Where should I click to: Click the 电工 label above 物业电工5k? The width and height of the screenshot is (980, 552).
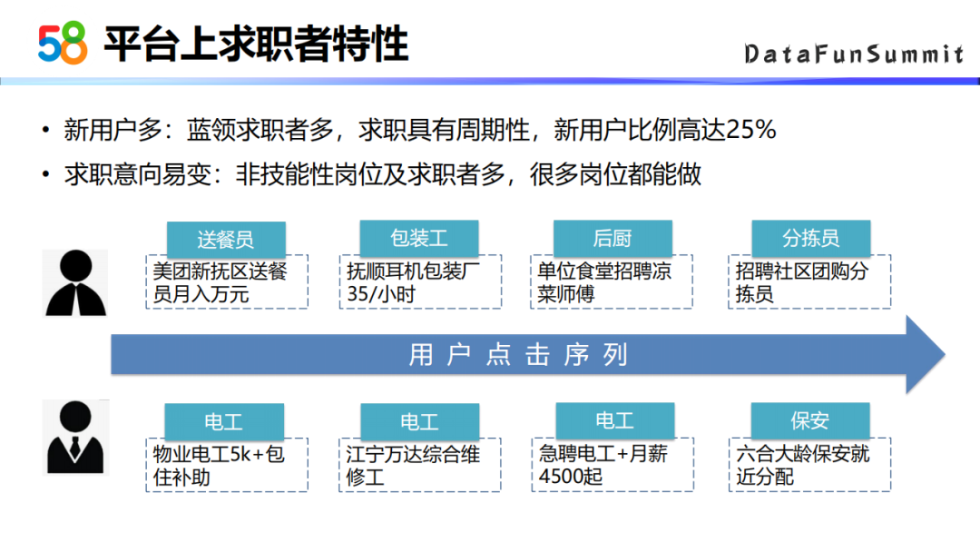(224, 421)
